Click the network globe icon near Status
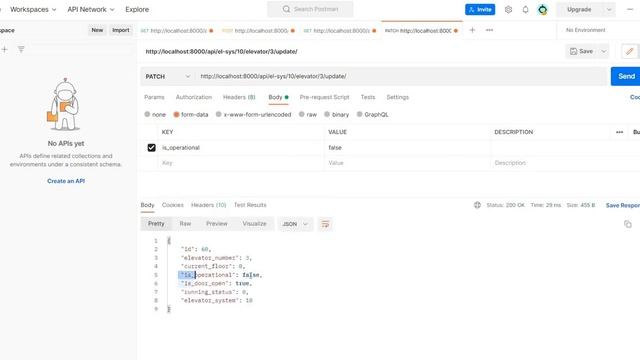The image size is (640, 360). 477,205
